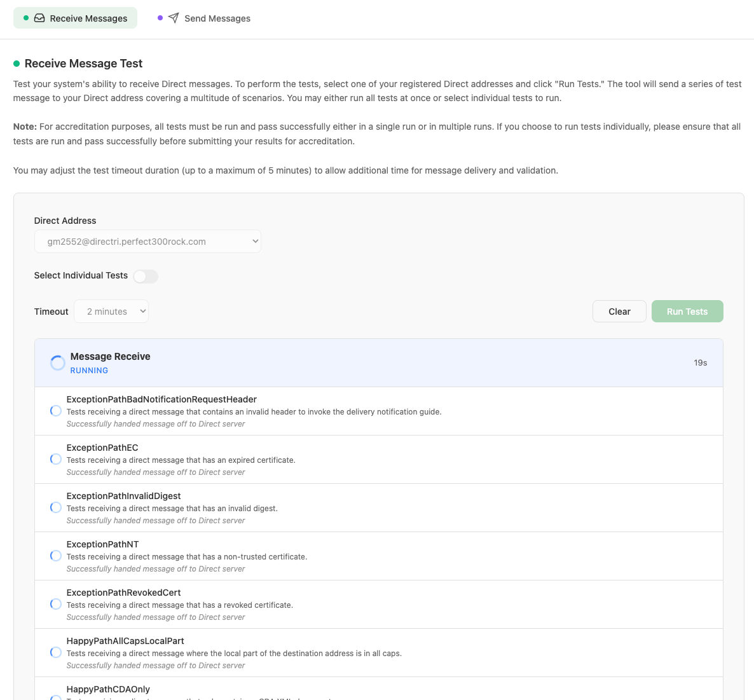This screenshot has height=700, width=754.
Task: Click the RUNNING status label
Action: pyautogui.click(x=89, y=370)
